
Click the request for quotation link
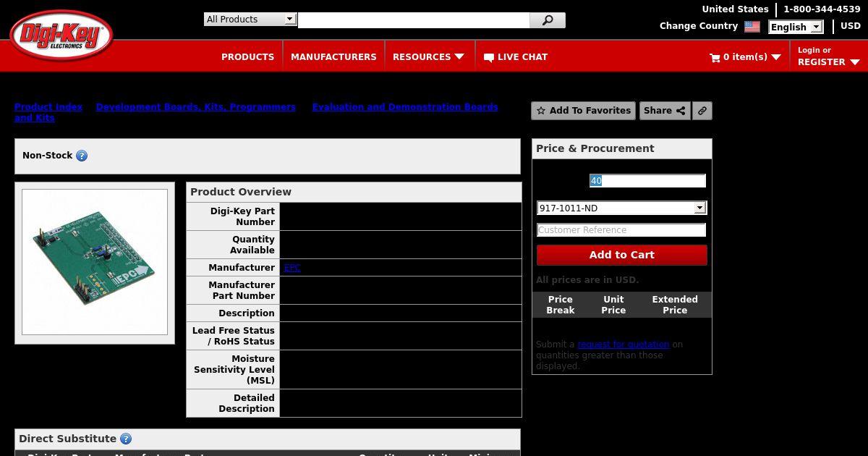(624, 345)
